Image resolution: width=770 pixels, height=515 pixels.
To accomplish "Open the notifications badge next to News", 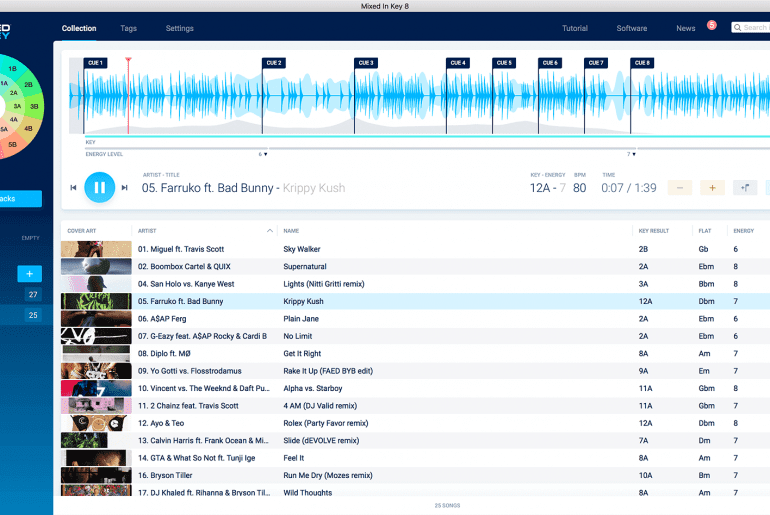I will [x=712, y=25].
